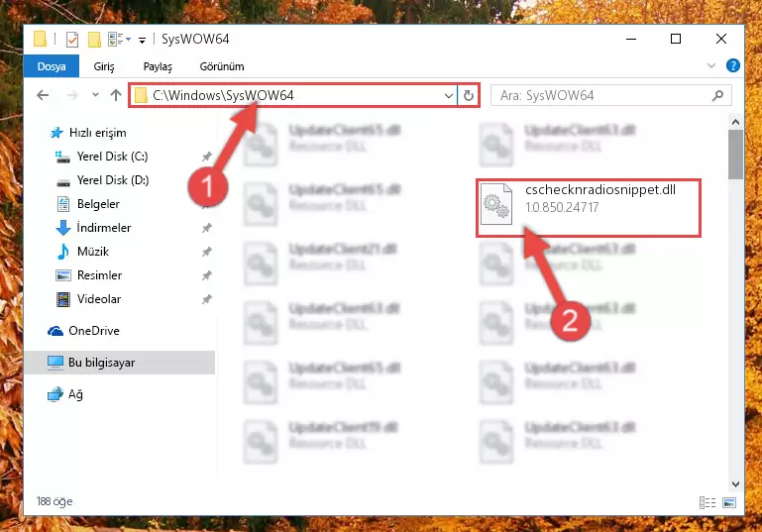This screenshot has width=762, height=532.
Task: Click the pin icon next to İndirmeler
Action: 207,228
